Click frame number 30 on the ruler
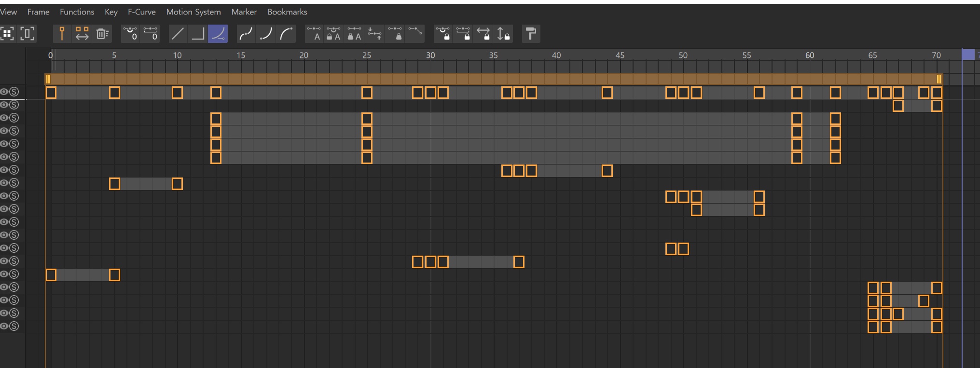This screenshot has width=980, height=368. point(430,55)
